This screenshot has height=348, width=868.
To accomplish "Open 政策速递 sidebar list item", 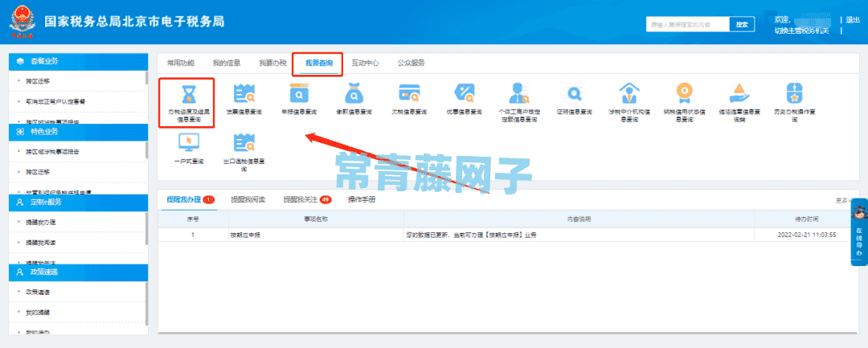I will (x=38, y=292).
